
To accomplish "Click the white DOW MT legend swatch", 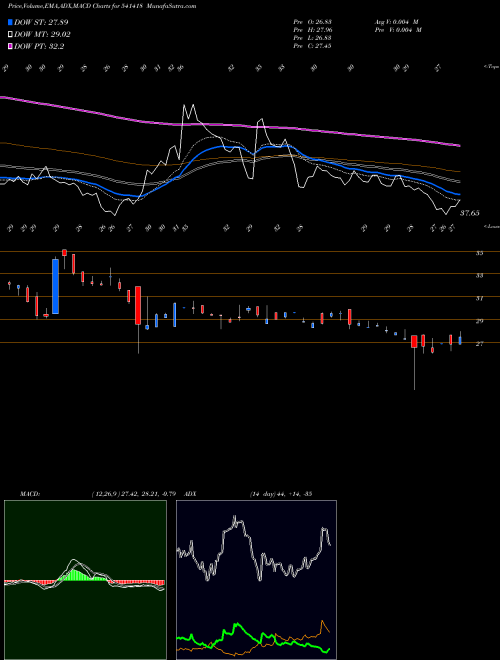I will [10, 35].
